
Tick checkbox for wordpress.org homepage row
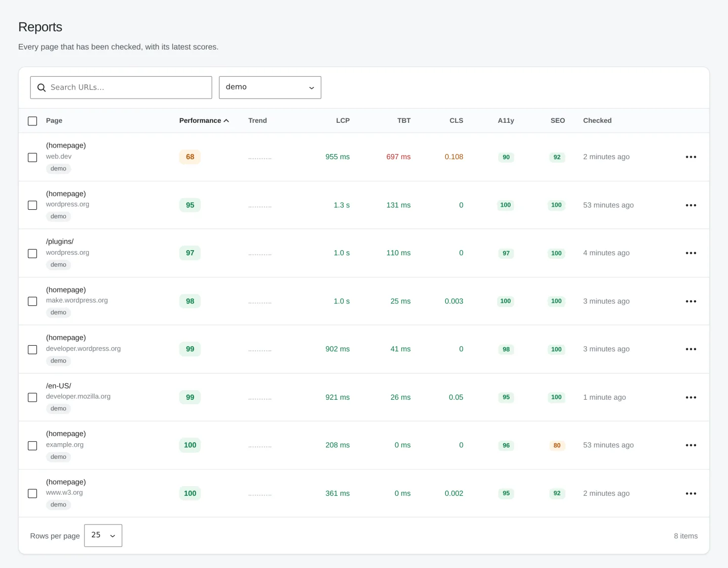[32, 205]
